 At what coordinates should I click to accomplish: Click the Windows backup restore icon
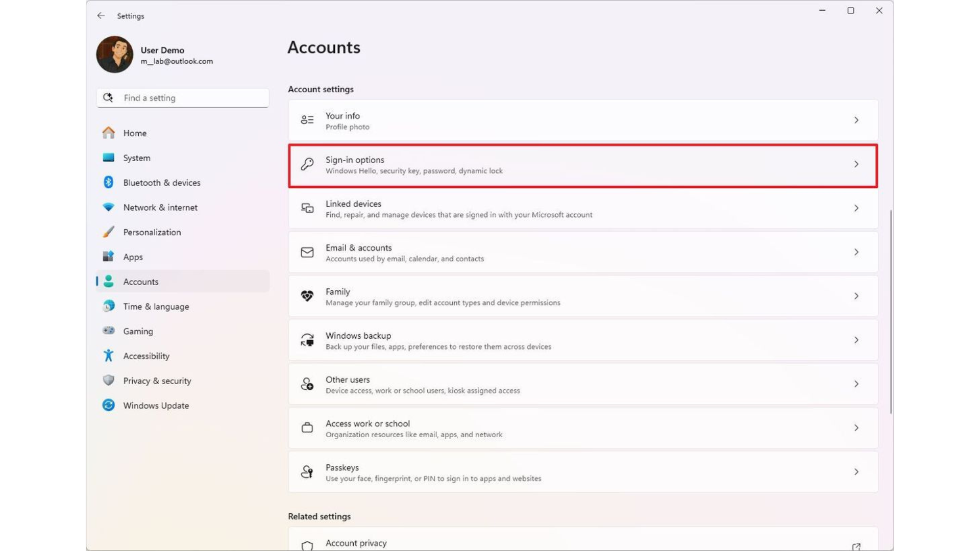point(307,340)
